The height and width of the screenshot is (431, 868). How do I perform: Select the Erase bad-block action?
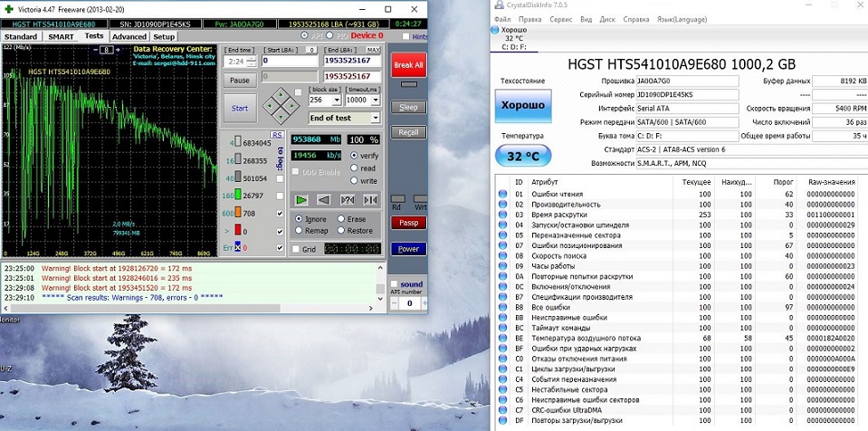pyautogui.click(x=341, y=219)
